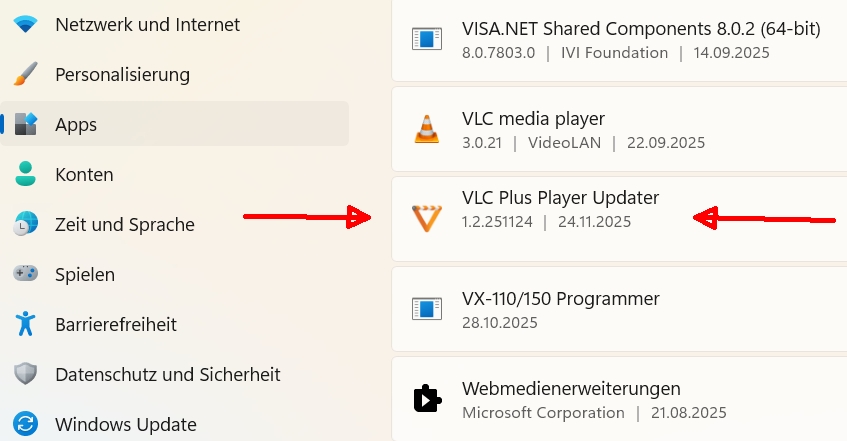Select the Webmedienerweiterungen entry name

tap(571, 388)
